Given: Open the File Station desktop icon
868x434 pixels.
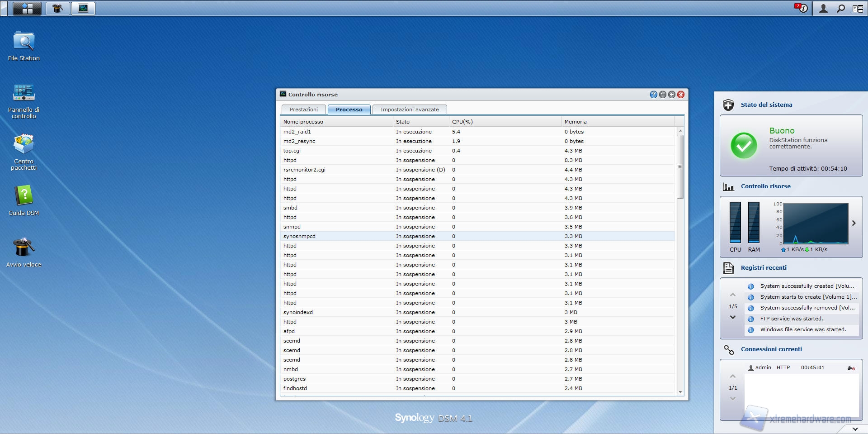Looking at the screenshot, I should coord(24,42).
